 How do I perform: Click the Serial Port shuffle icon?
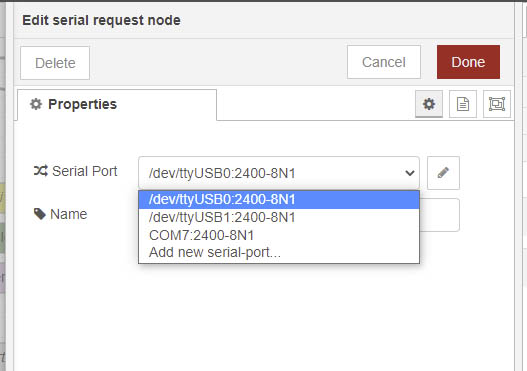click(x=41, y=171)
